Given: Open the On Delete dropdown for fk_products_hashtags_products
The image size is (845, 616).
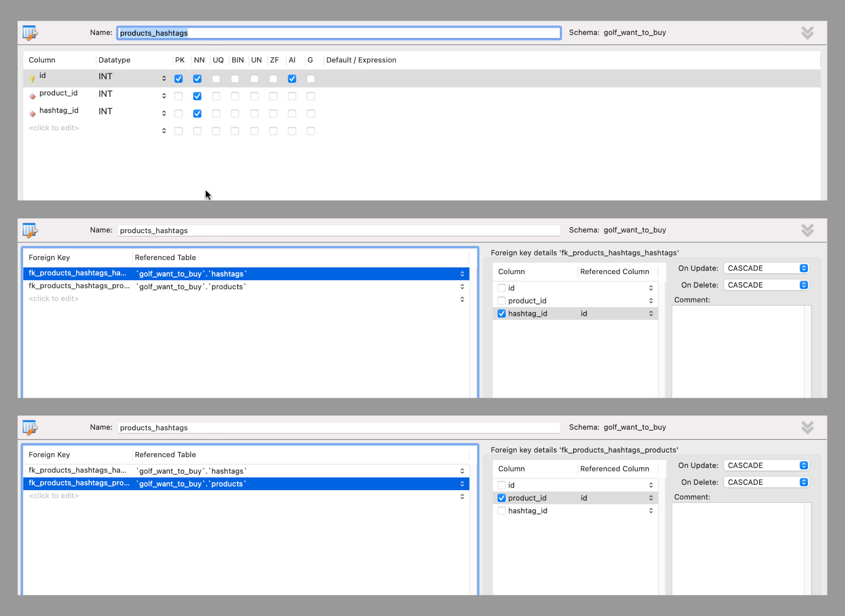Looking at the screenshot, I should pyautogui.click(x=766, y=482).
